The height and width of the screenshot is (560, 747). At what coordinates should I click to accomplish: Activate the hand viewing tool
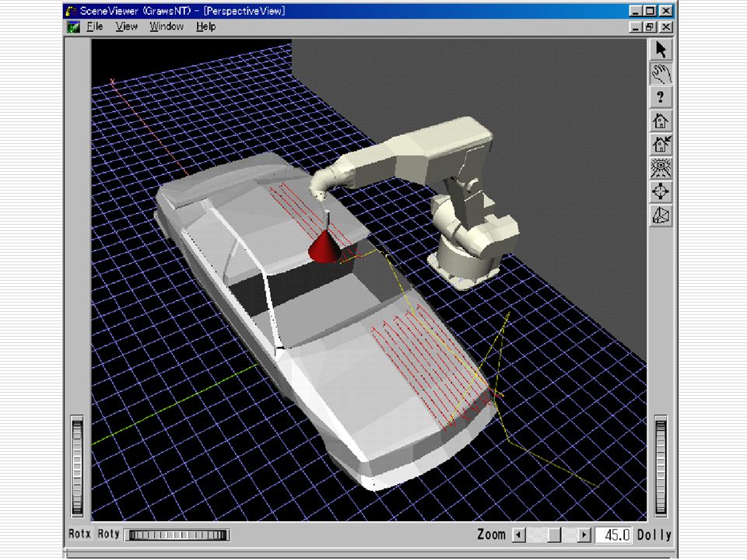pyautogui.click(x=661, y=74)
